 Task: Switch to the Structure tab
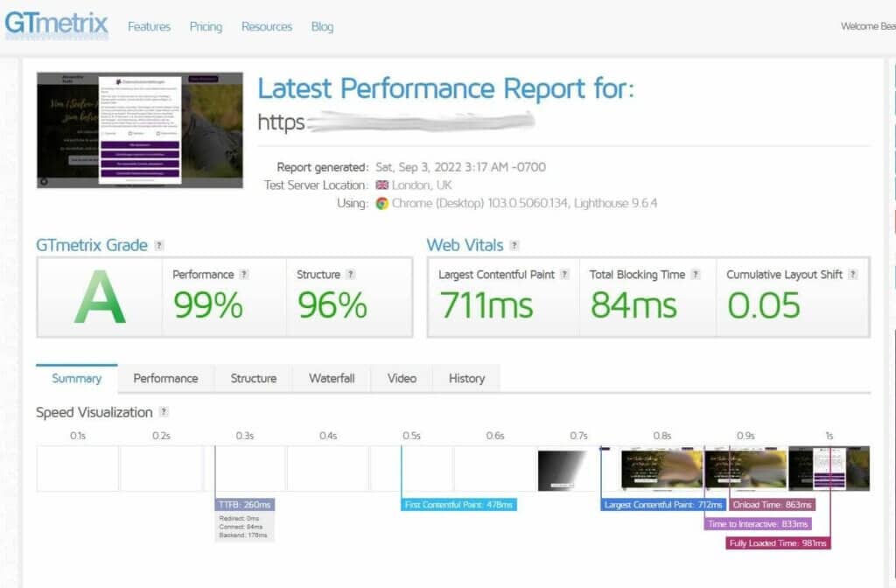point(254,378)
